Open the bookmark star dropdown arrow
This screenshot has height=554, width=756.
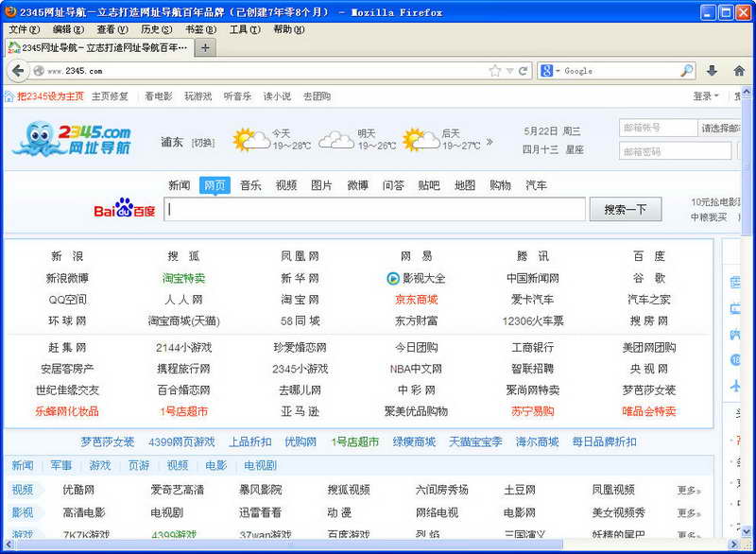(x=509, y=71)
